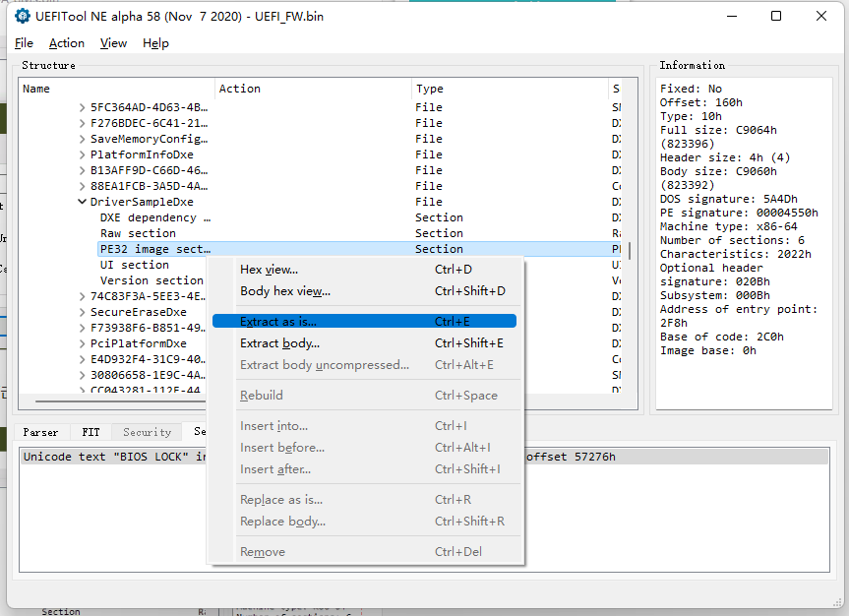Click the structure tree vertical scrollbar thumb
Image resolution: width=849 pixels, height=616 pixels.
[630, 251]
